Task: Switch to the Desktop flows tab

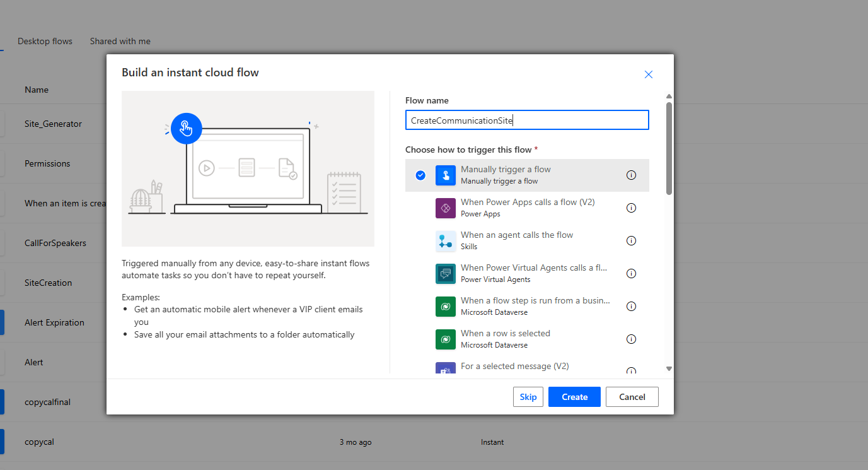Action: click(x=45, y=41)
